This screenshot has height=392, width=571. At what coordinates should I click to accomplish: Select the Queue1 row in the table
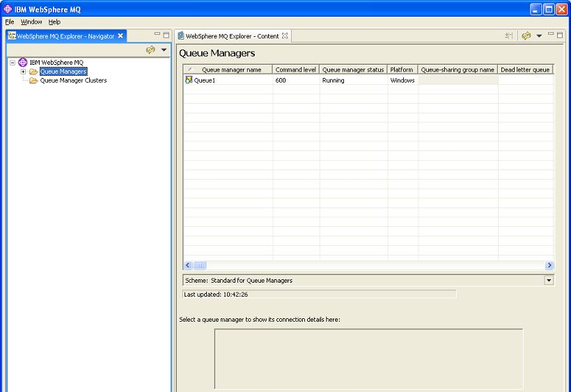pos(368,80)
